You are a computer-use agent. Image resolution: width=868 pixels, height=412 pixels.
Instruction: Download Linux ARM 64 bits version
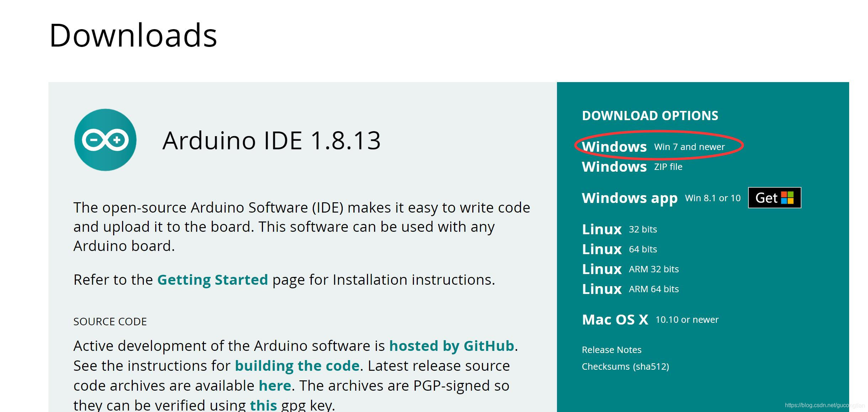601,289
